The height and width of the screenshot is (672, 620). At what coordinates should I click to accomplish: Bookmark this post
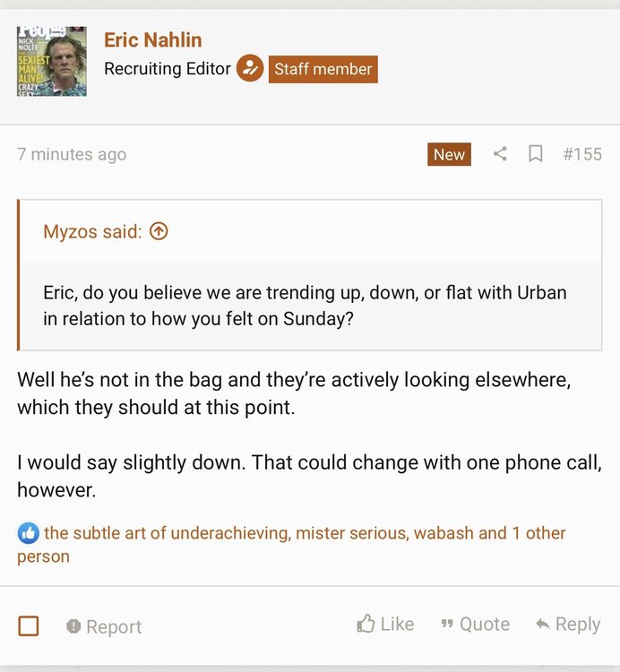[536, 154]
